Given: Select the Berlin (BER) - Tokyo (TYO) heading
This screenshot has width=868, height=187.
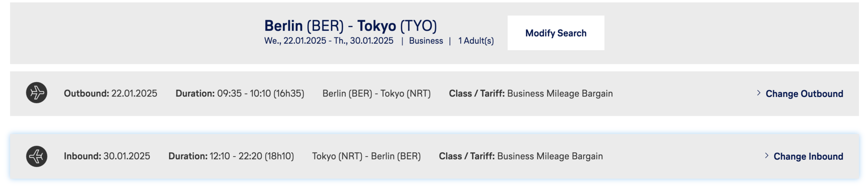Looking at the screenshot, I should (x=350, y=26).
